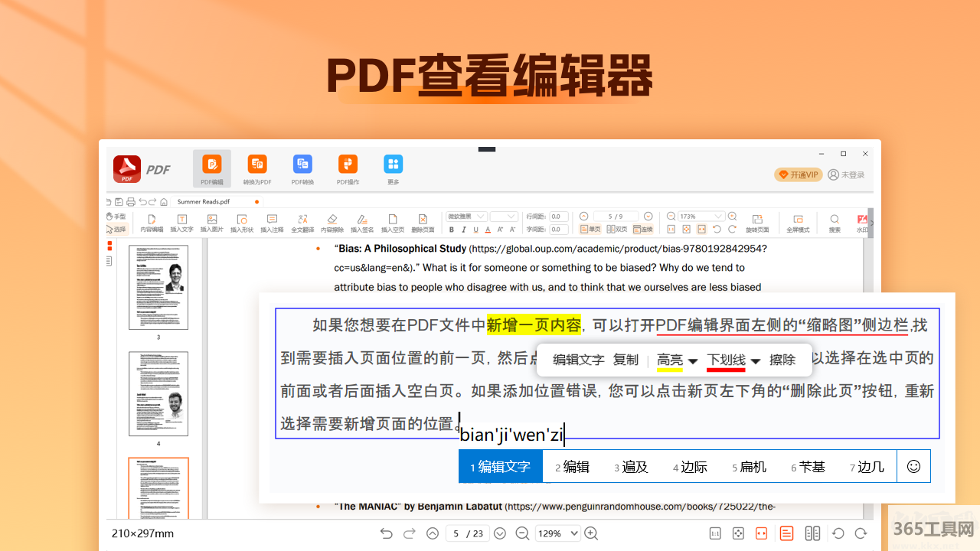The image size is (980, 551).
Task: Open the 搜索 search tool
Action: pos(835,223)
